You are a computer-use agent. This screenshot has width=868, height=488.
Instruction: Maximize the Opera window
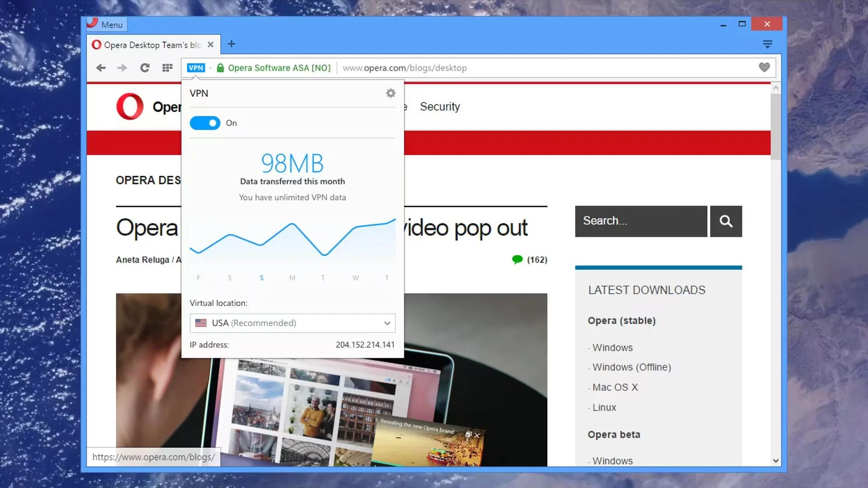coord(742,24)
